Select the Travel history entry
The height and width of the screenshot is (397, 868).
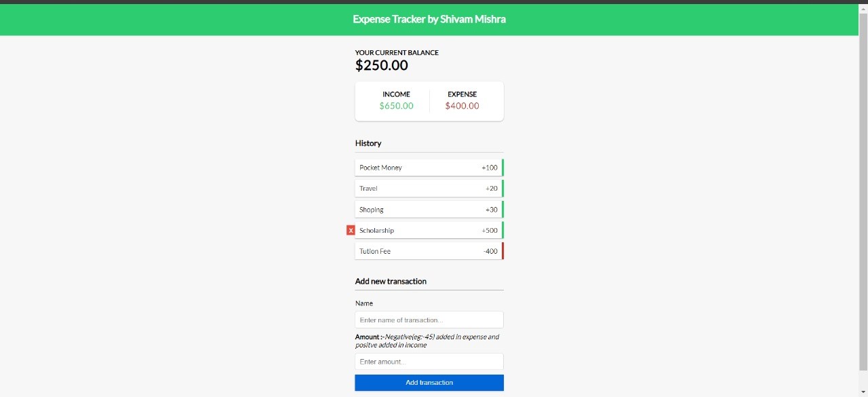click(x=429, y=189)
